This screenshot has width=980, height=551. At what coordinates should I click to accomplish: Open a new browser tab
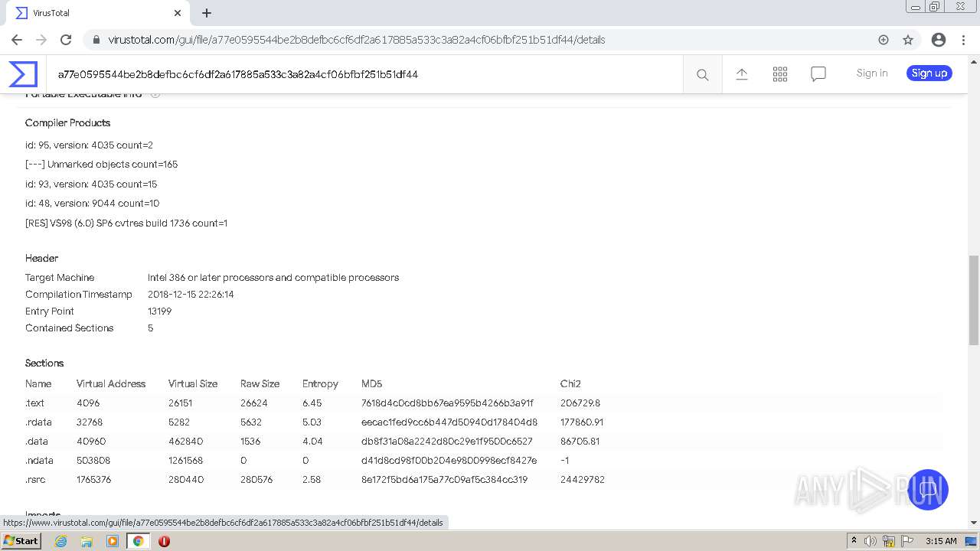pos(207,13)
